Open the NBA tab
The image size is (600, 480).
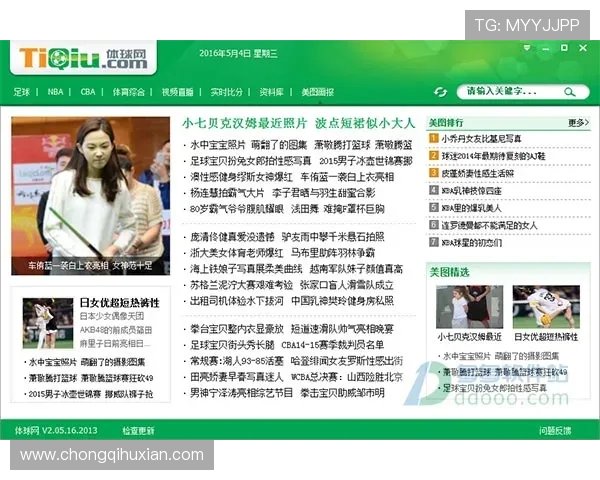pyautogui.click(x=55, y=92)
